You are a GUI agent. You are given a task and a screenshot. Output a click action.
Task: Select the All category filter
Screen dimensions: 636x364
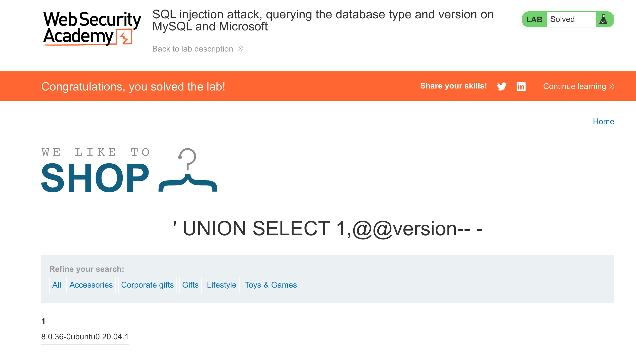coord(57,285)
